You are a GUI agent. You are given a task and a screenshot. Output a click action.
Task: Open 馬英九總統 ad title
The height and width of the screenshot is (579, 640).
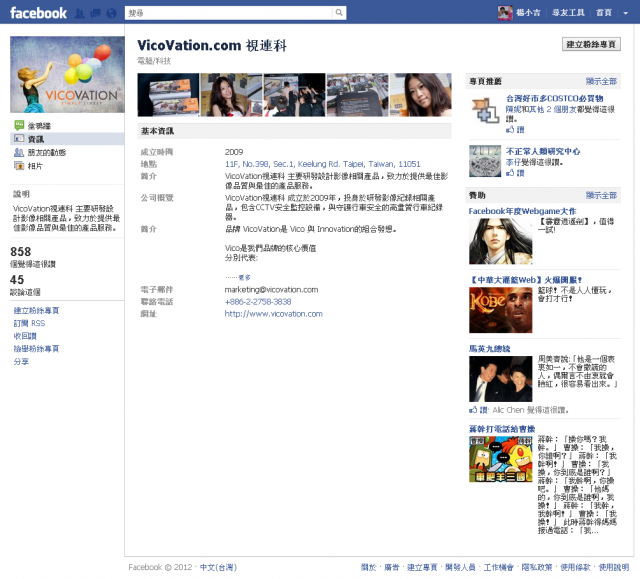pyautogui.click(x=489, y=348)
